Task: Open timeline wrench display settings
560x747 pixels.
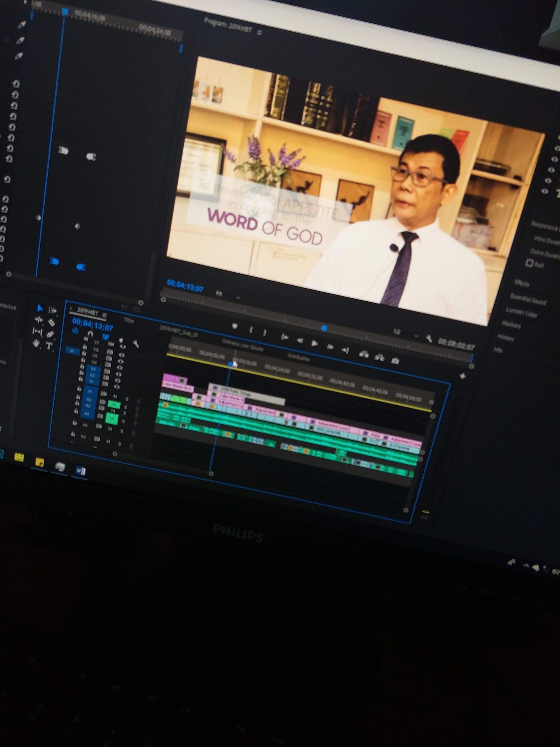Action: click(x=136, y=344)
